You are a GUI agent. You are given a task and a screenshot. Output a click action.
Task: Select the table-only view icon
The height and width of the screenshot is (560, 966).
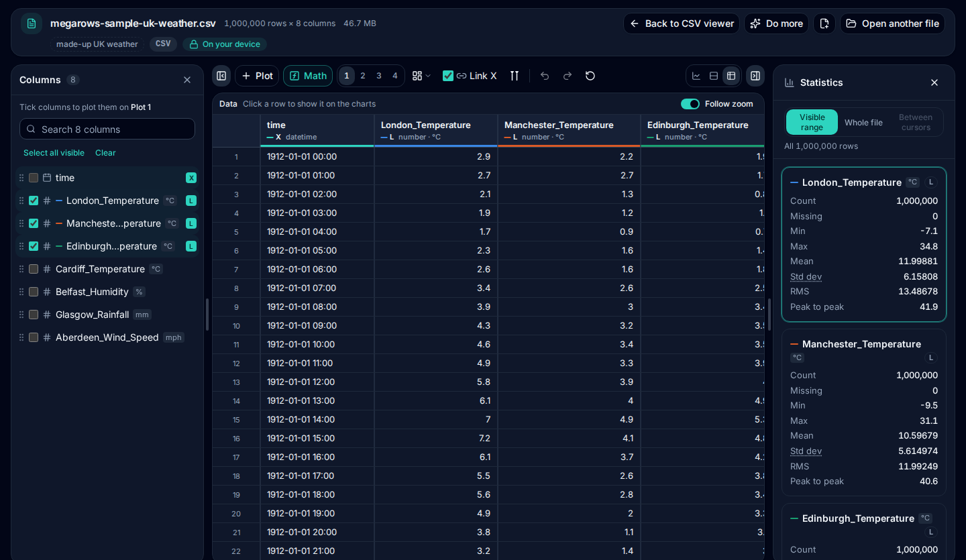point(731,76)
